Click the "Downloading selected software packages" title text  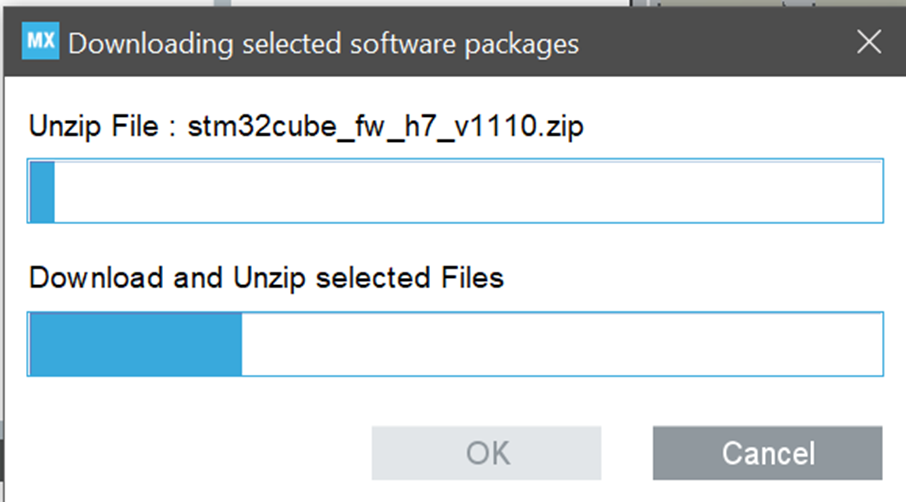(323, 44)
